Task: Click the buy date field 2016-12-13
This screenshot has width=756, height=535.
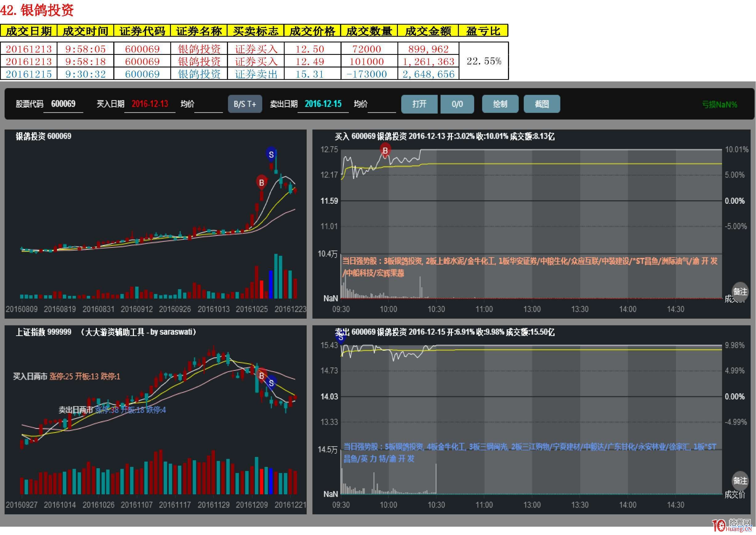Action: click(x=150, y=104)
